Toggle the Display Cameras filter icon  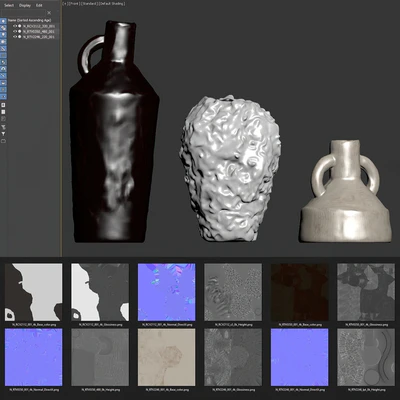point(3,42)
